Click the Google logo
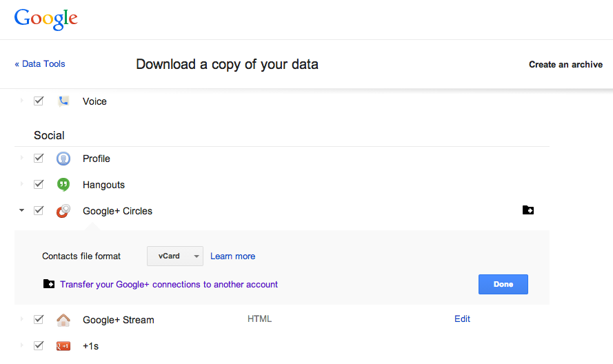 point(46,19)
